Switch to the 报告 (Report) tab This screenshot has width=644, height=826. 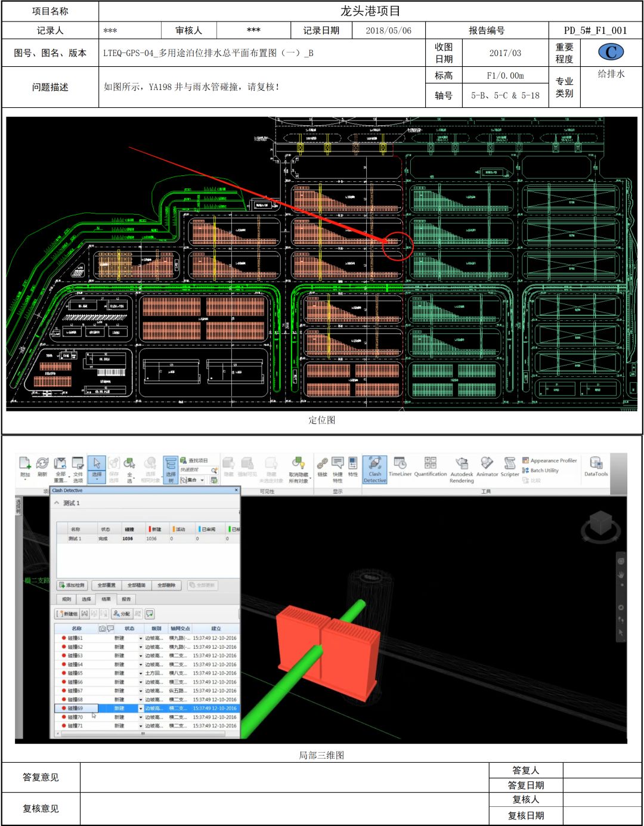coord(126,599)
